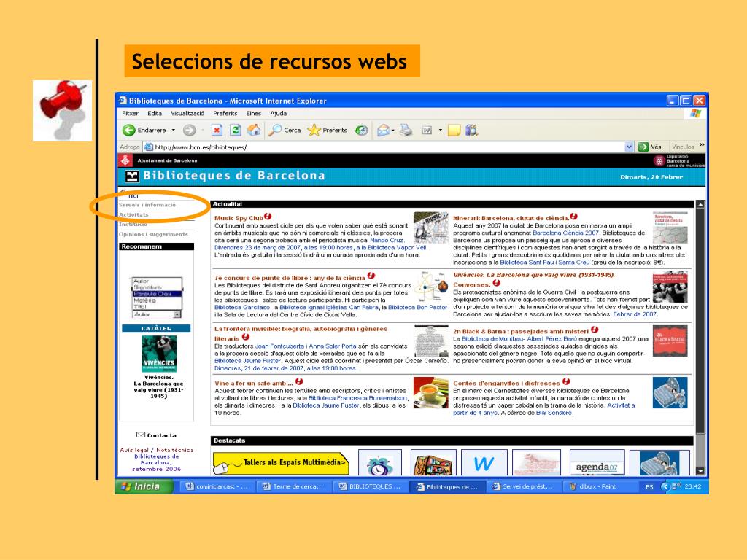Click the yellow note discuss icon
This screenshot has width=747, height=560.
point(454,130)
